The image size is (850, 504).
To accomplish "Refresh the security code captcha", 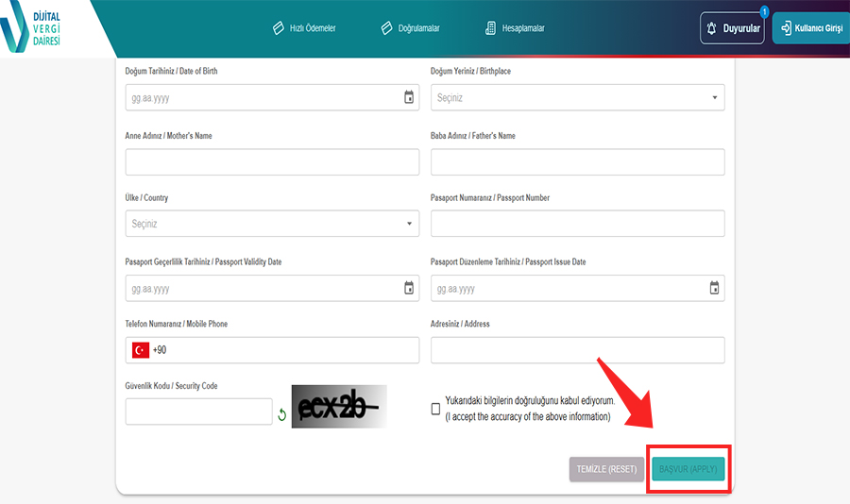I will (281, 413).
